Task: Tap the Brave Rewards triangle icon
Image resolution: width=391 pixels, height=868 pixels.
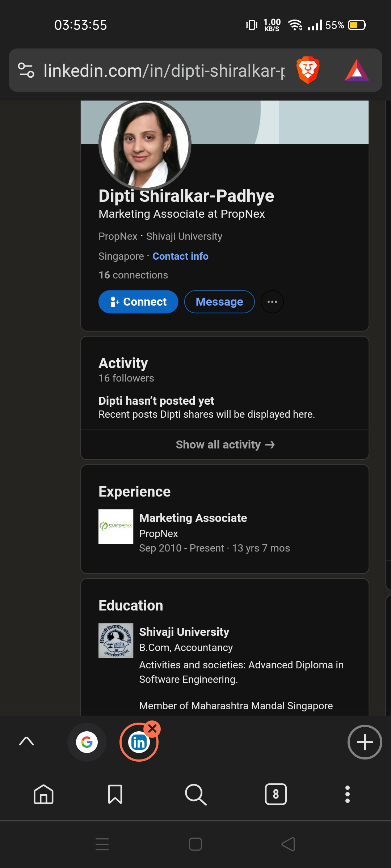Action: point(357,71)
